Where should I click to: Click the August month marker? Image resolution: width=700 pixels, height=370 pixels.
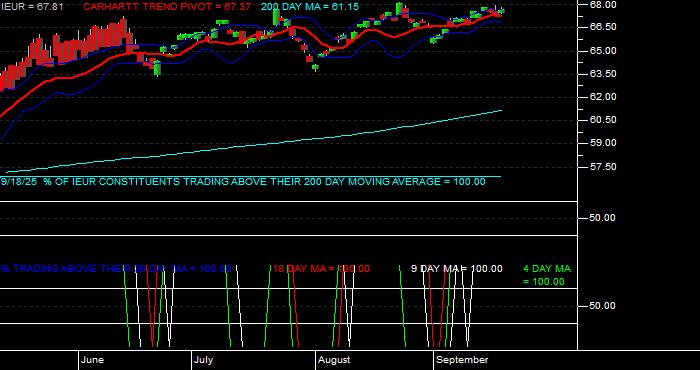click(x=334, y=360)
